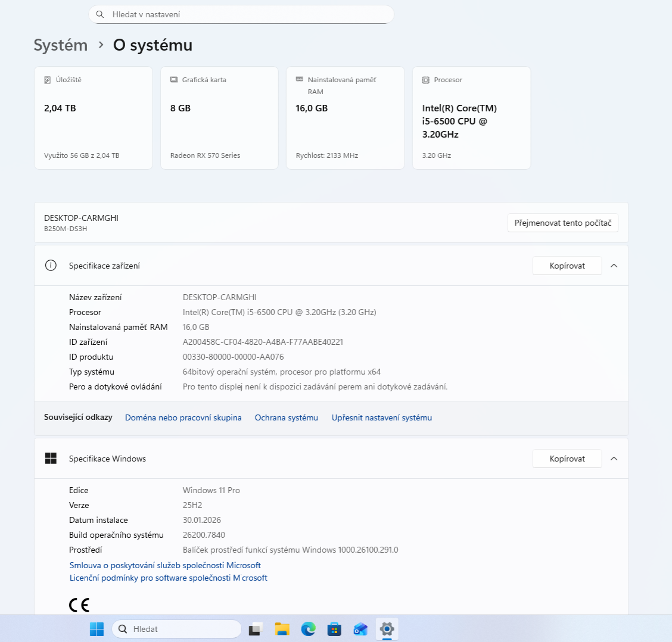Copy device specs with the first Kopírovat button
The image size is (672, 642).
(567, 265)
